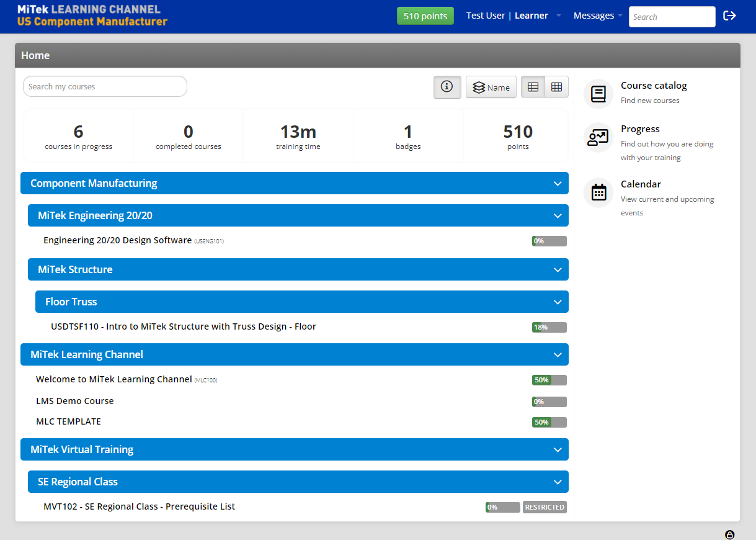Open the Calendar icon
756x540 pixels.
pos(598,192)
